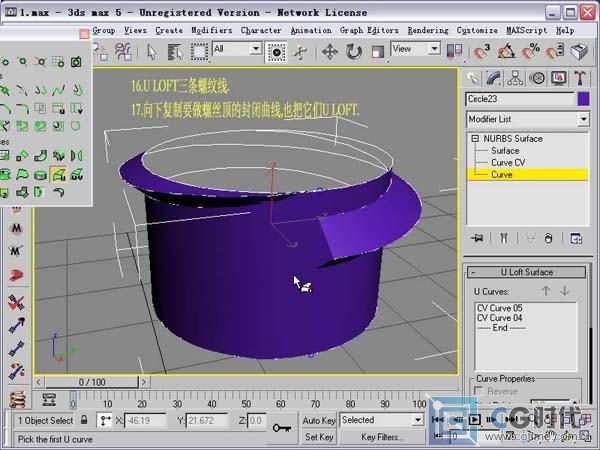Check the Reverse checkbox
The image size is (600, 450).
tap(478, 391)
